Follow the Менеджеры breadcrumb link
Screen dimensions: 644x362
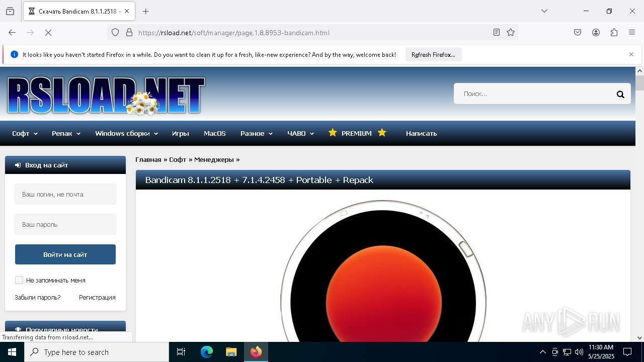pos(214,159)
